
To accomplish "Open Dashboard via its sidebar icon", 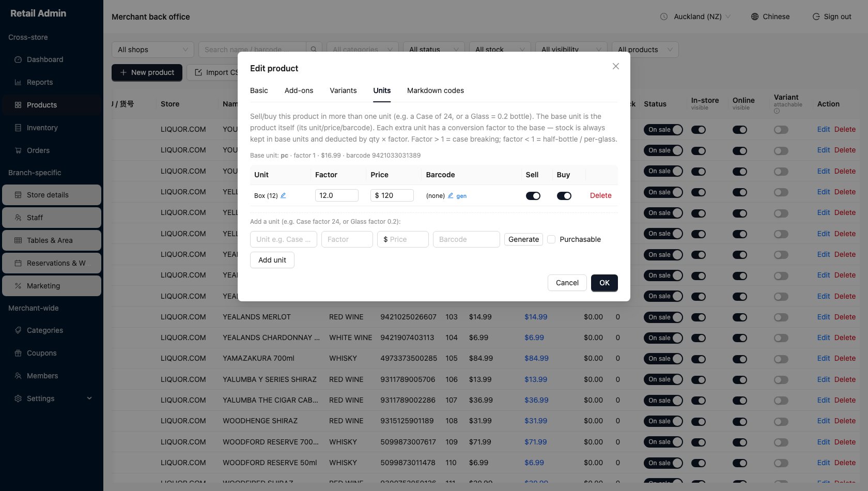I will pos(18,59).
